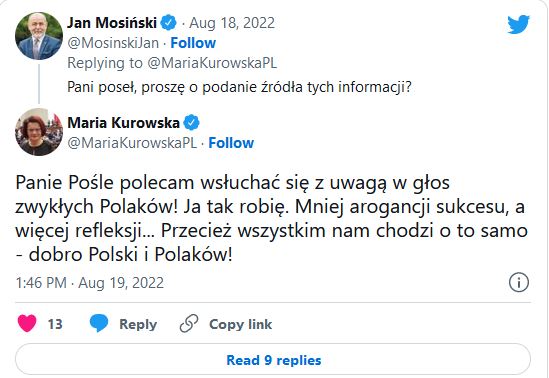
Task: Open Jan Mosiński's profile picture
Action: (x=39, y=36)
